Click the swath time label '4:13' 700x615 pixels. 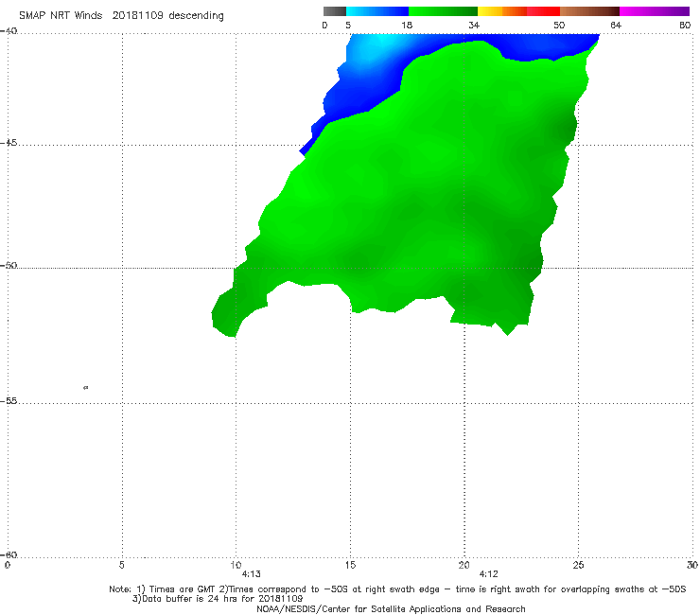point(252,574)
